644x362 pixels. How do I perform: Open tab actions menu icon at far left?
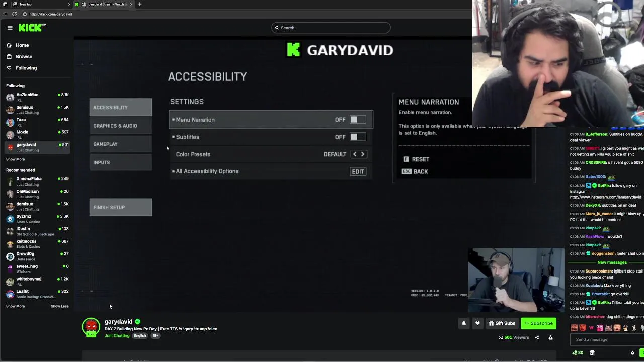[x=5, y=4]
